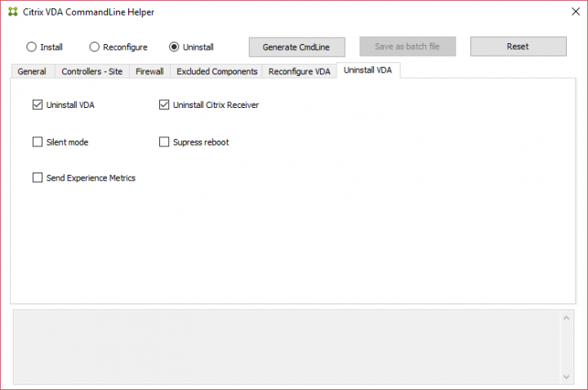Image resolution: width=588 pixels, height=390 pixels.
Task: Click inside the command line output box
Action: click(x=286, y=346)
